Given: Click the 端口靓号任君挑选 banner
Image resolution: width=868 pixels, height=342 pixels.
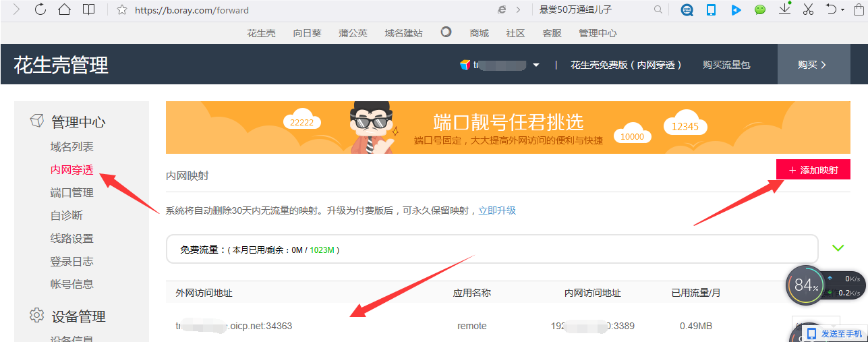Looking at the screenshot, I should [x=508, y=127].
